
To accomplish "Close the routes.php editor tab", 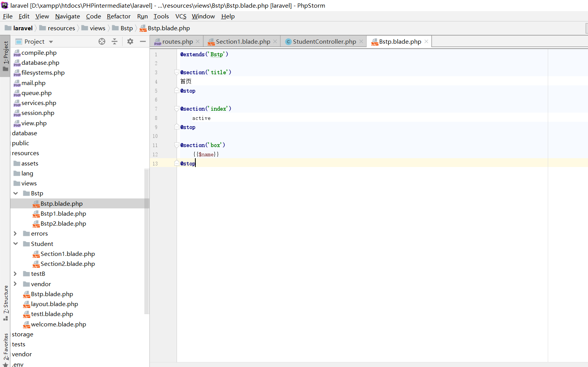I will point(198,41).
